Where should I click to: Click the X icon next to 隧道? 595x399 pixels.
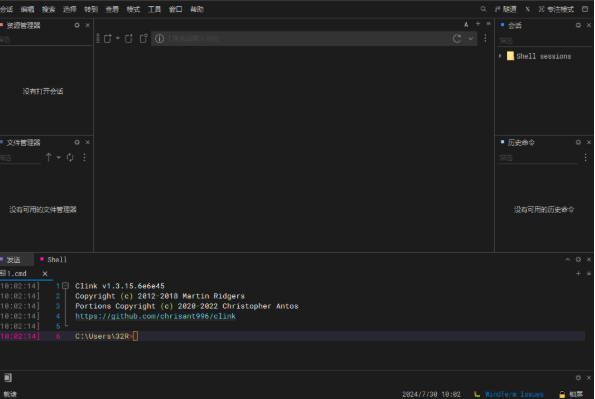[527, 9]
